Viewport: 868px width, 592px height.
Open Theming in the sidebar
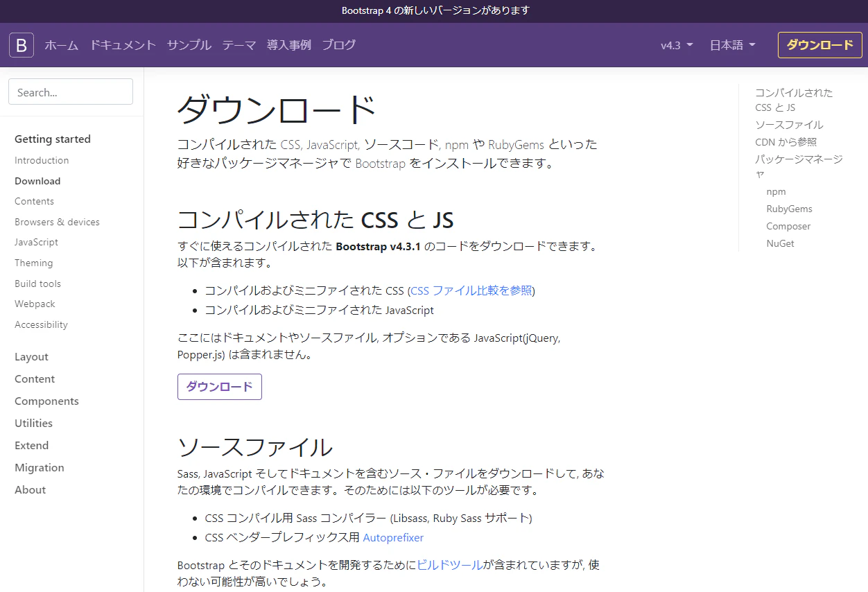click(x=33, y=263)
